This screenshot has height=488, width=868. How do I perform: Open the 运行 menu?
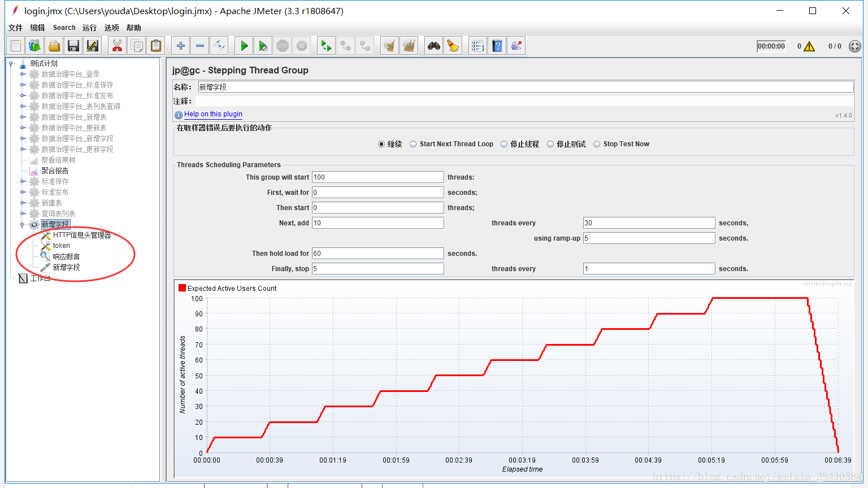89,28
